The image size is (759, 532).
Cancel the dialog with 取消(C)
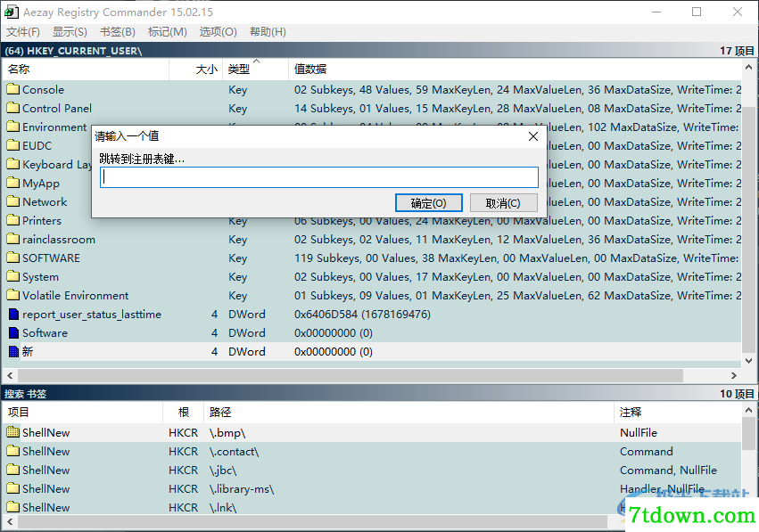tap(503, 203)
